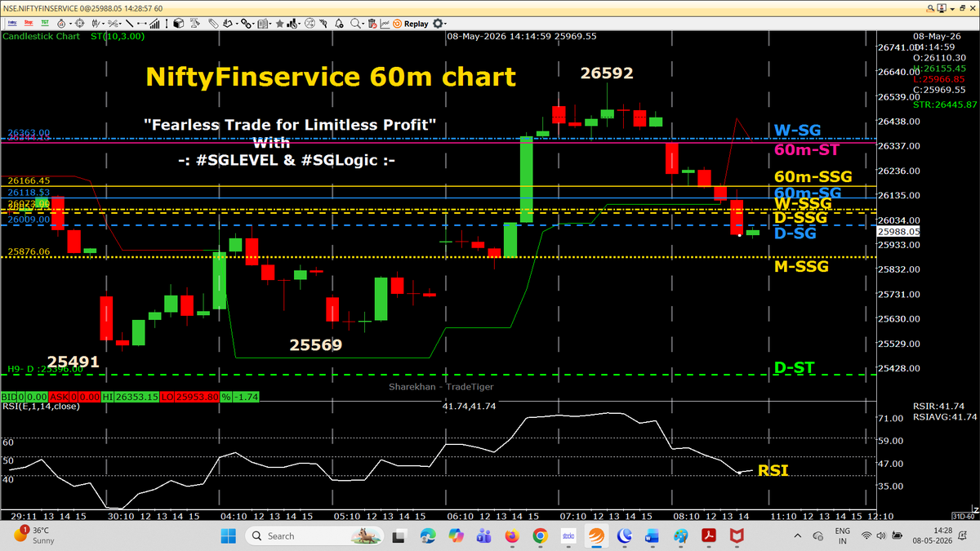Click the TGT target toolbar icon
The height and width of the screenshot is (551, 980).
coord(45,24)
